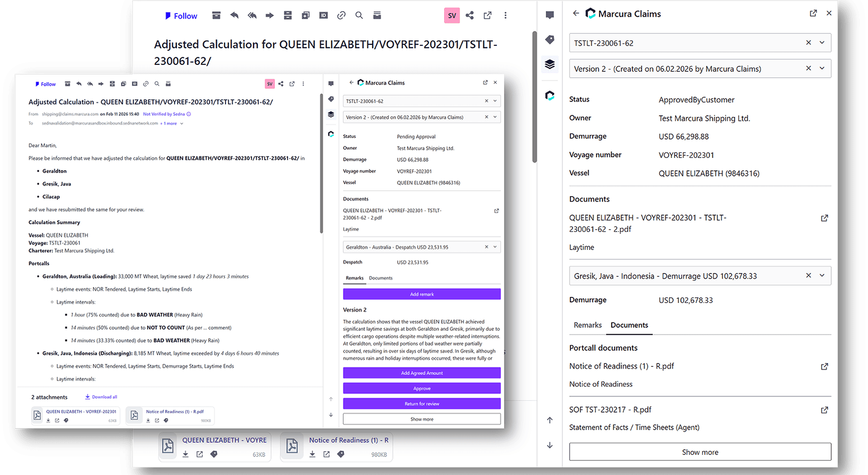Open the Gresik, Java laytime dropdown
The height and width of the screenshot is (475, 868).
822,276
